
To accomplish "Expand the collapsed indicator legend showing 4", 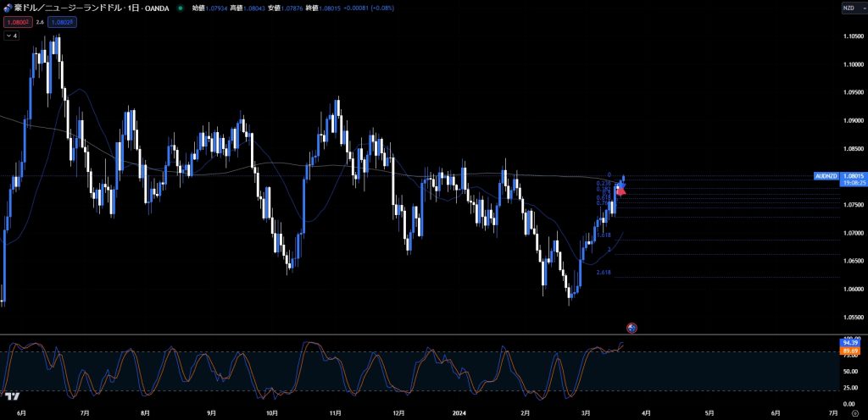I will [12, 36].
